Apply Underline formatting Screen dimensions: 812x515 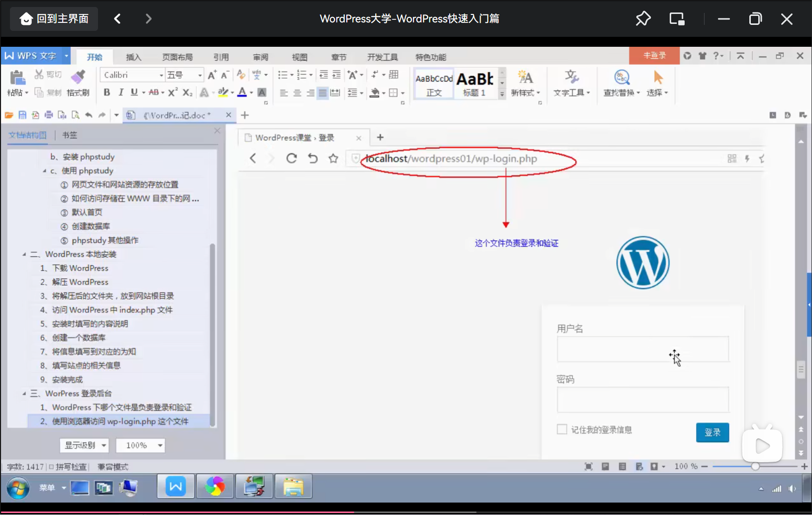pyautogui.click(x=134, y=93)
